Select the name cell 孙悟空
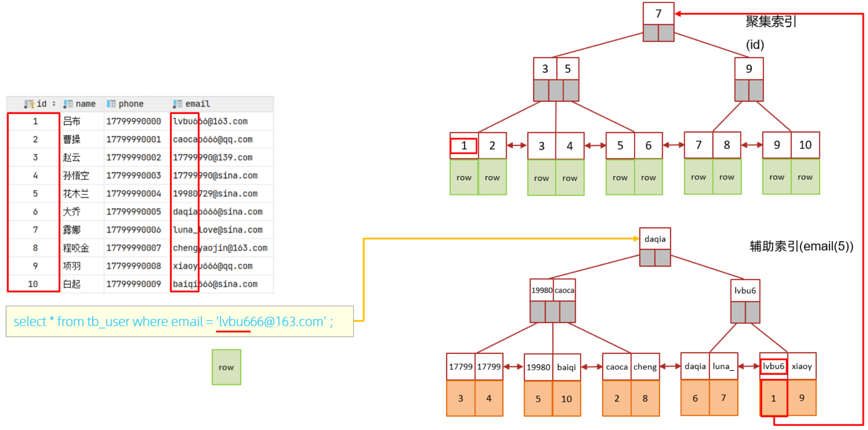Screen dimensions: 868x430 [x=76, y=176]
